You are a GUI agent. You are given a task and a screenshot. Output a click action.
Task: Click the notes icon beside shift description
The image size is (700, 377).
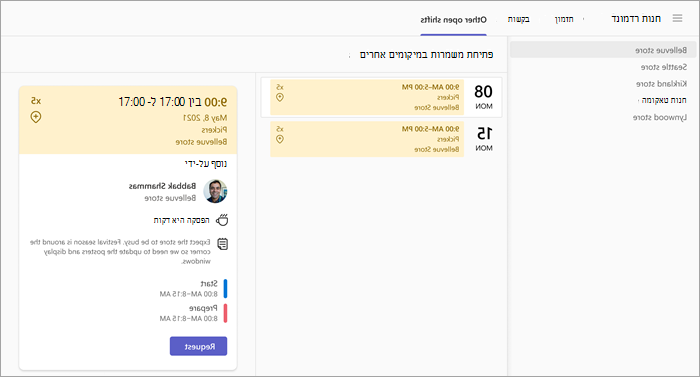(x=222, y=244)
